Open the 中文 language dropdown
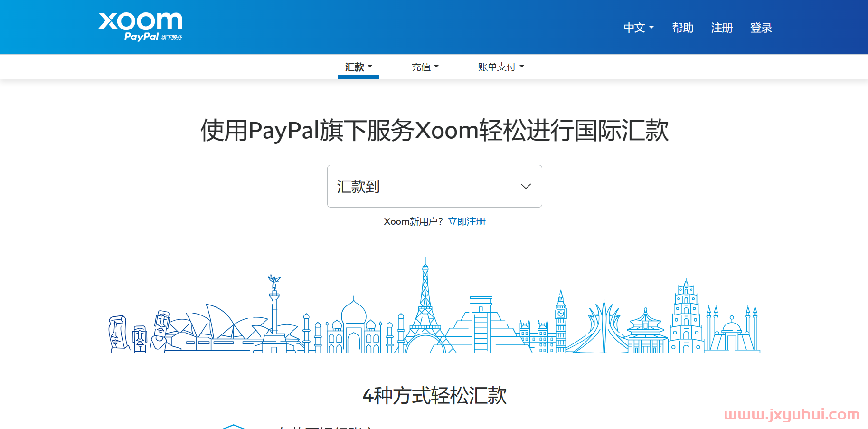868x429 pixels. point(639,28)
